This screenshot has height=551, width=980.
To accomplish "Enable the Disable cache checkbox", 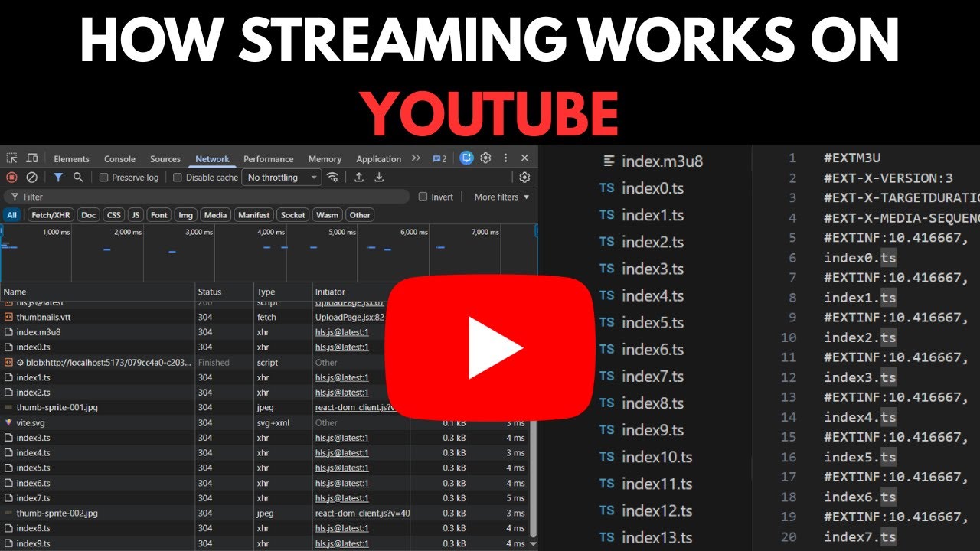I will point(178,178).
